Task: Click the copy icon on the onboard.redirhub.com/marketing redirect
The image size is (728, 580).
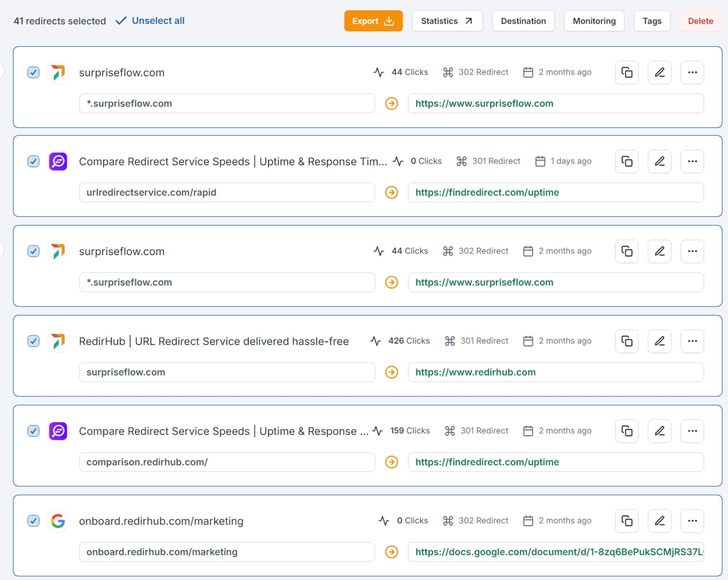Action: point(626,521)
